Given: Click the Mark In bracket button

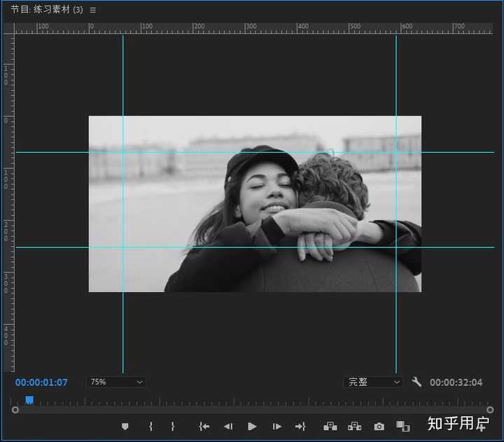Looking at the screenshot, I should (x=150, y=427).
